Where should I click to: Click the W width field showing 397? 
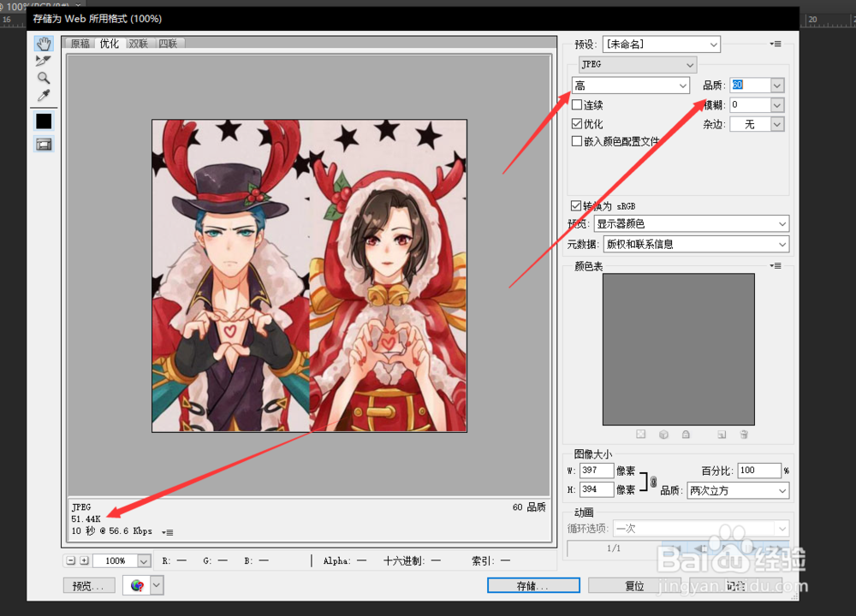point(597,471)
